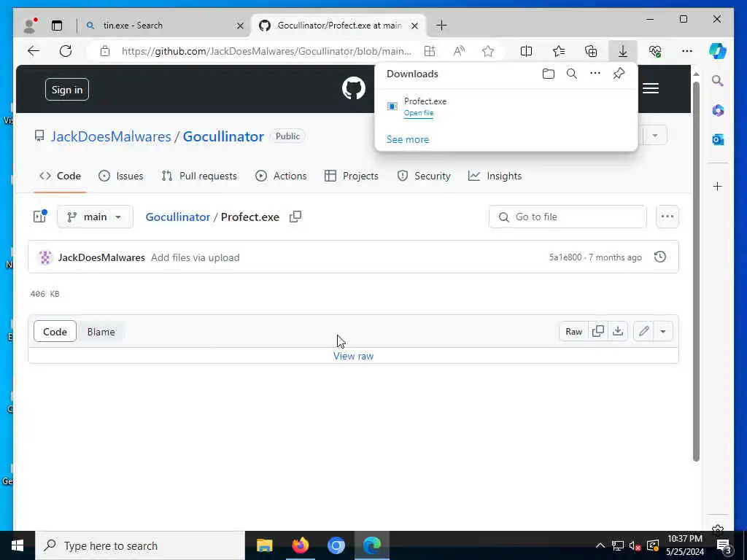Download raw file icon
This screenshot has height=560, width=747.
click(x=618, y=332)
